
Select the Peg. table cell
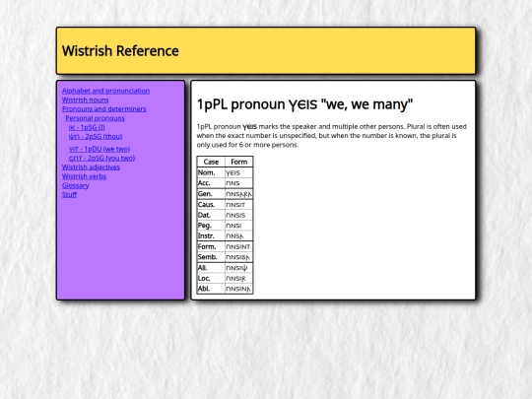(211, 226)
